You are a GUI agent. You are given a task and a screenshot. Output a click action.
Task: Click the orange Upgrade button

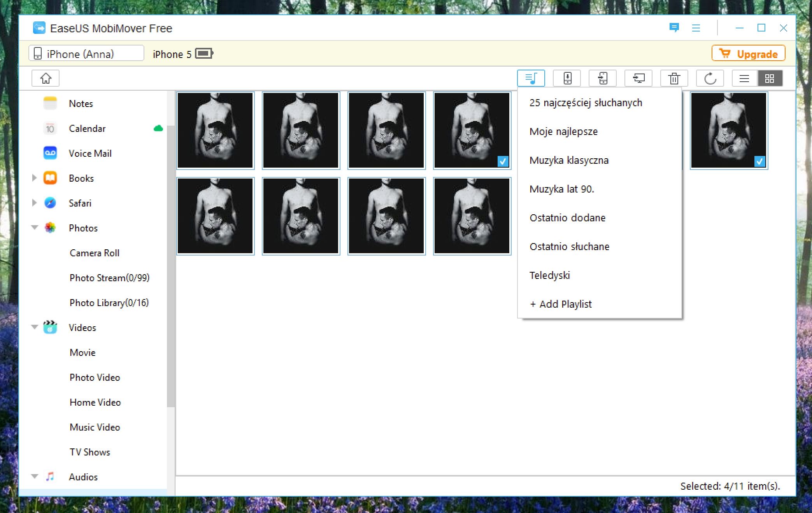pyautogui.click(x=748, y=54)
